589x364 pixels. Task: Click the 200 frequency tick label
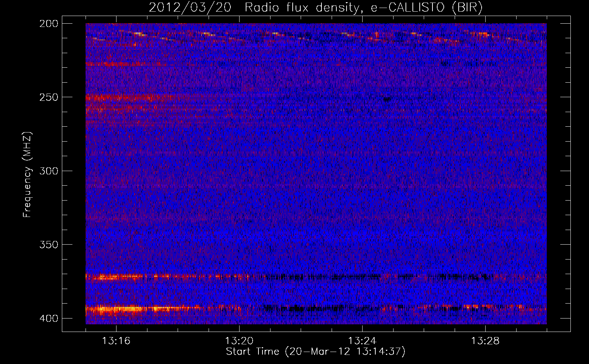tap(48, 24)
